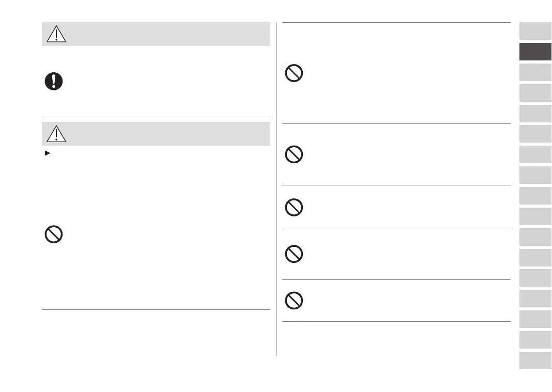Select the bottommost gray side tab
The width and height of the screenshot is (552, 392).
(x=535, y=360)
